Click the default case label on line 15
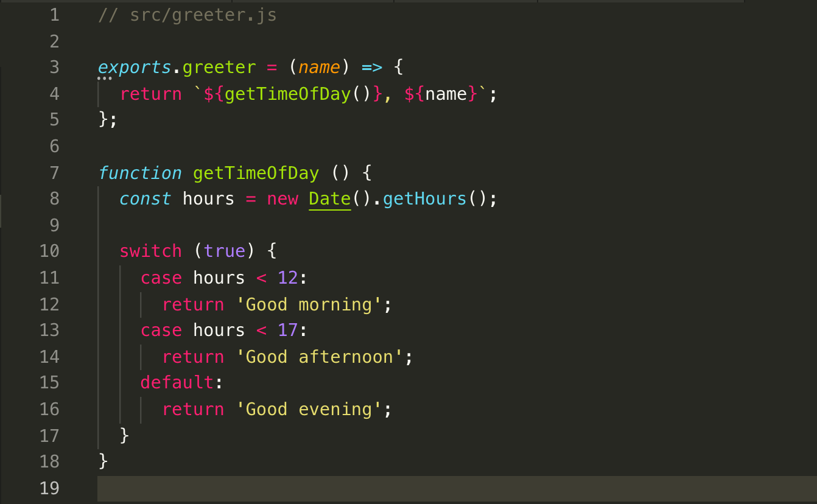Image resolution: width=817 pixels, height=504 pixels. point(177,382)
